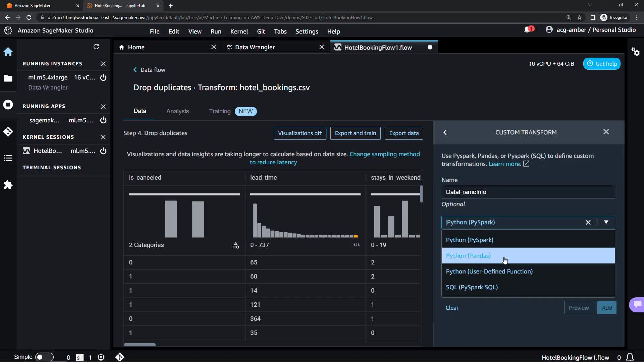Follow the Change sampling method link
Screen dimensions: 644x362
384,154
